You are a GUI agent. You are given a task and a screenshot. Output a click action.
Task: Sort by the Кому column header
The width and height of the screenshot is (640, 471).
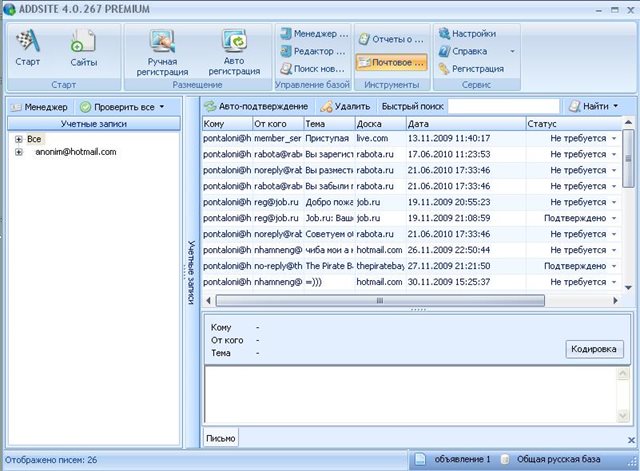[x=227, y=124]
